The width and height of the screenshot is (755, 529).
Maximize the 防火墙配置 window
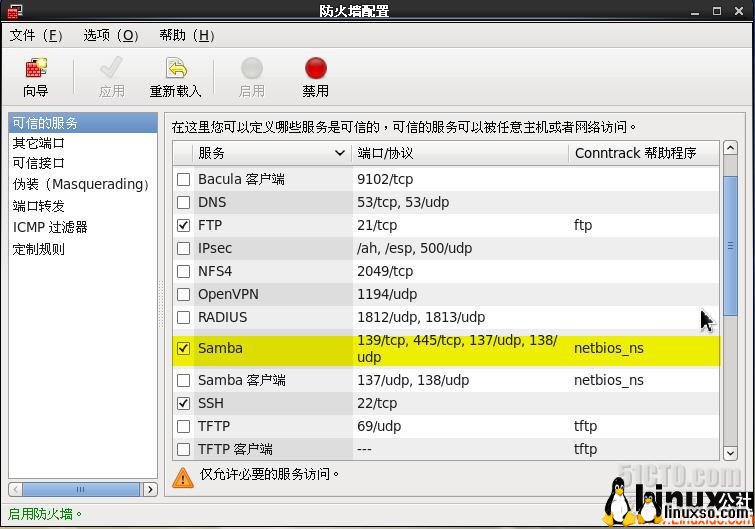click(x=717, y=11)
